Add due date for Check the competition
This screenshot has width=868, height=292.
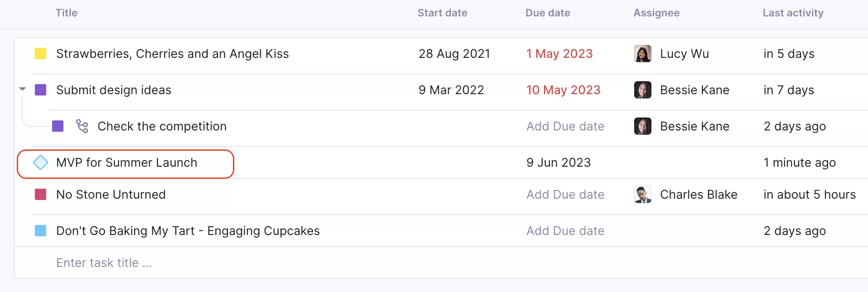click(565, 126)
